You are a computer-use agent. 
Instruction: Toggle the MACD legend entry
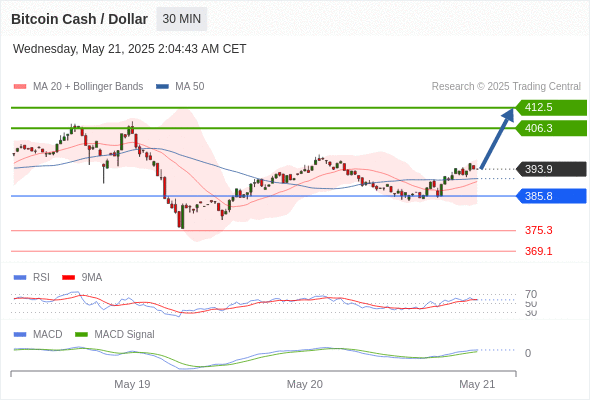click(47, 335)
